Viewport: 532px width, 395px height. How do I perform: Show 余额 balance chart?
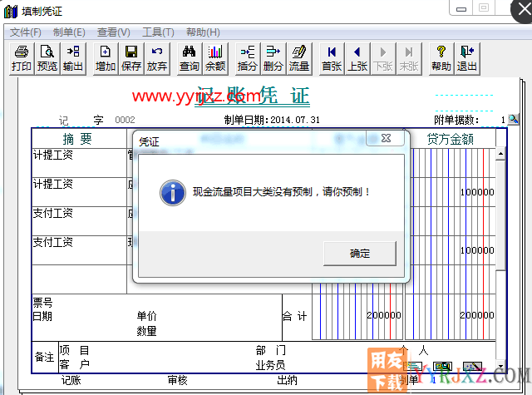[x=215, y=58]
